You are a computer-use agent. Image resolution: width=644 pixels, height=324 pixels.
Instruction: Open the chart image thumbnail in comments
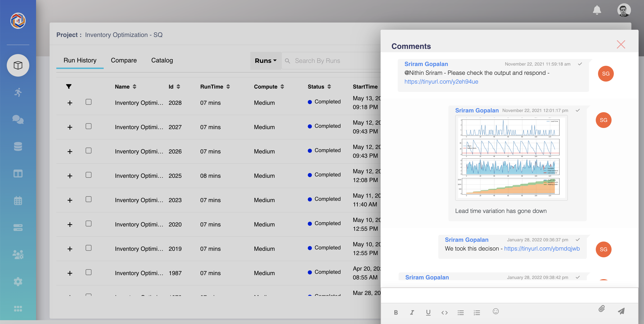pos(511,158)
